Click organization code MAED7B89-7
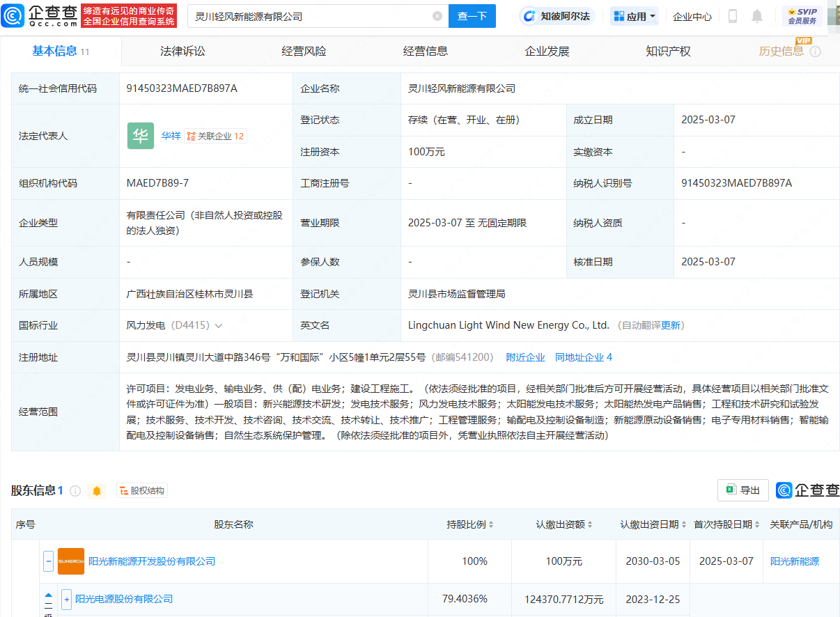The image size is (840, 617). [x=157, y=183]
